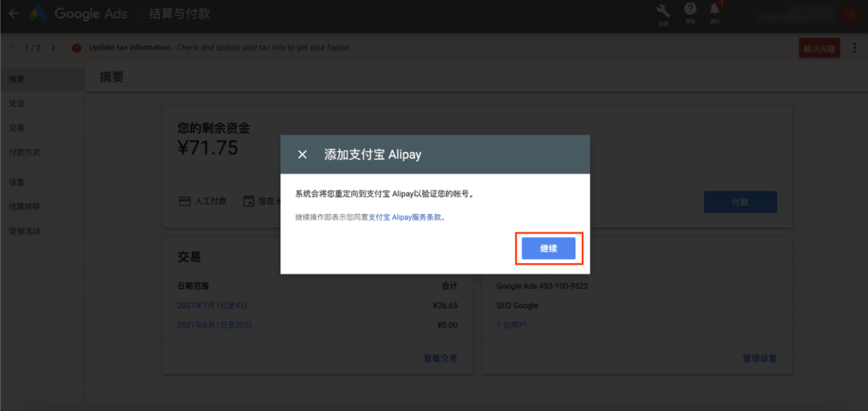Click the 日期范围 column header
The image size is (868, 411).
tap(193, 286)
